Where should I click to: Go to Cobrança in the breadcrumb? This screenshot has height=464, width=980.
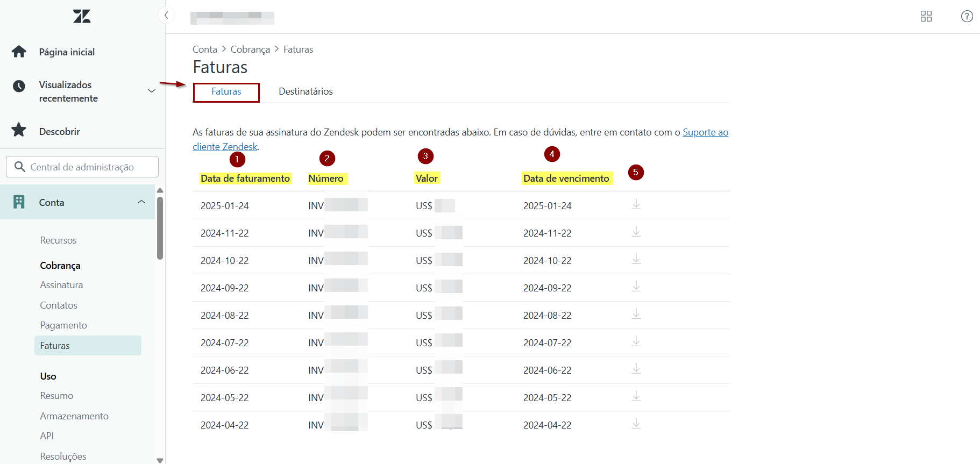[x=250, y=49]
